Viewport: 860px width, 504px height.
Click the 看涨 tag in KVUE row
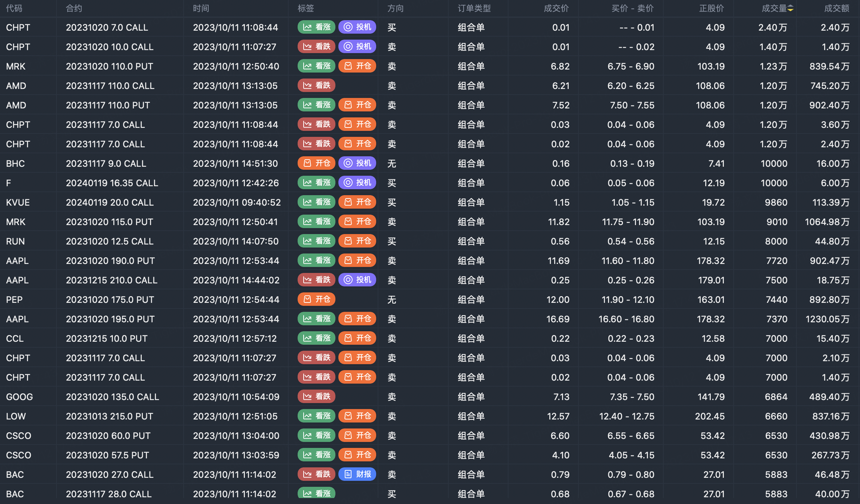(316, 202)
